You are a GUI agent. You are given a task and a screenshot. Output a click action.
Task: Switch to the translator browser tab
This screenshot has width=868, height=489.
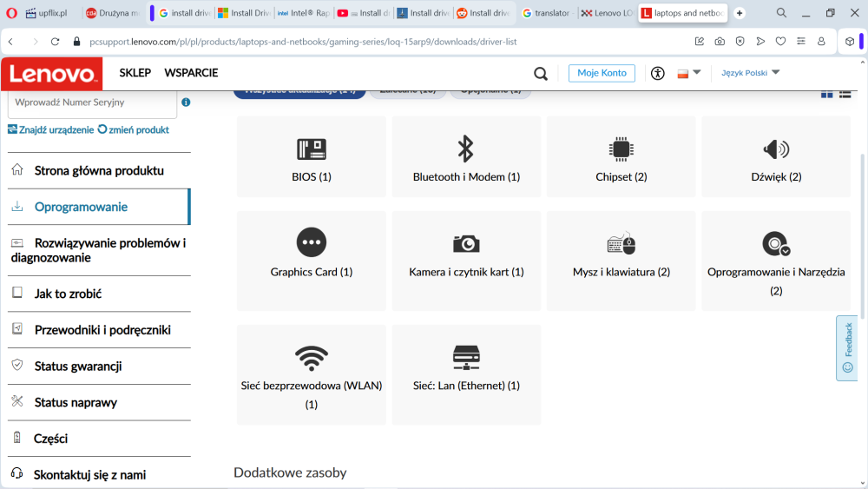click(x=547, y=13)
